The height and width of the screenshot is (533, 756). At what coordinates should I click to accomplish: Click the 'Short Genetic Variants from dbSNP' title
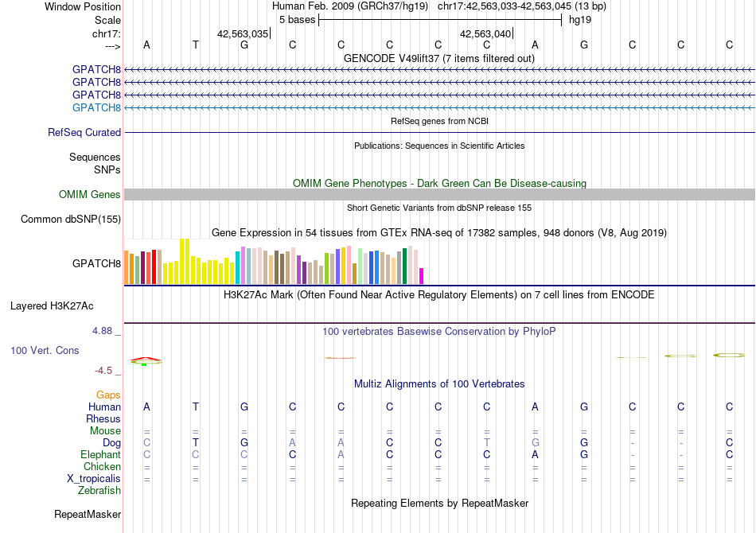coord(439,208)
